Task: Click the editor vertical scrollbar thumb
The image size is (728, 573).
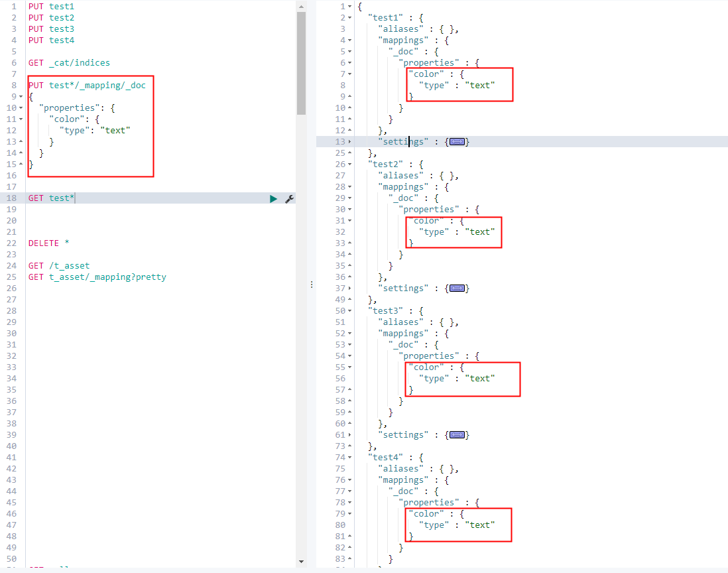Action: pos(301,63)
